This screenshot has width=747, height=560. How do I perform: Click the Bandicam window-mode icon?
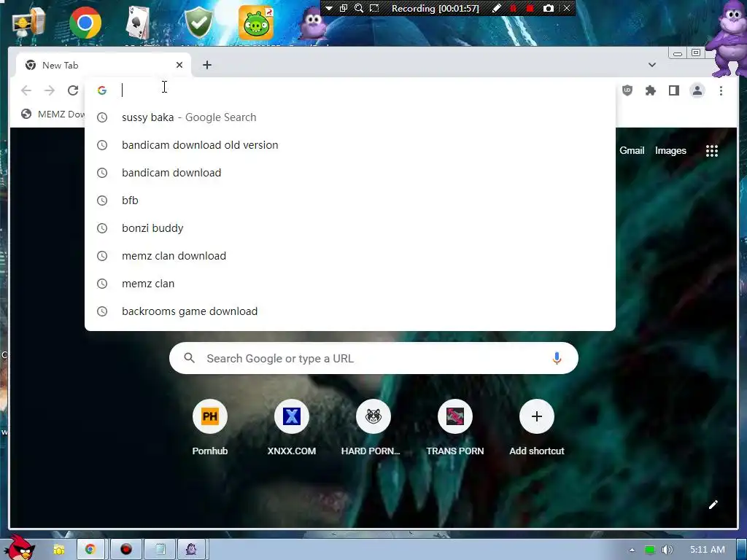point(344,8)
